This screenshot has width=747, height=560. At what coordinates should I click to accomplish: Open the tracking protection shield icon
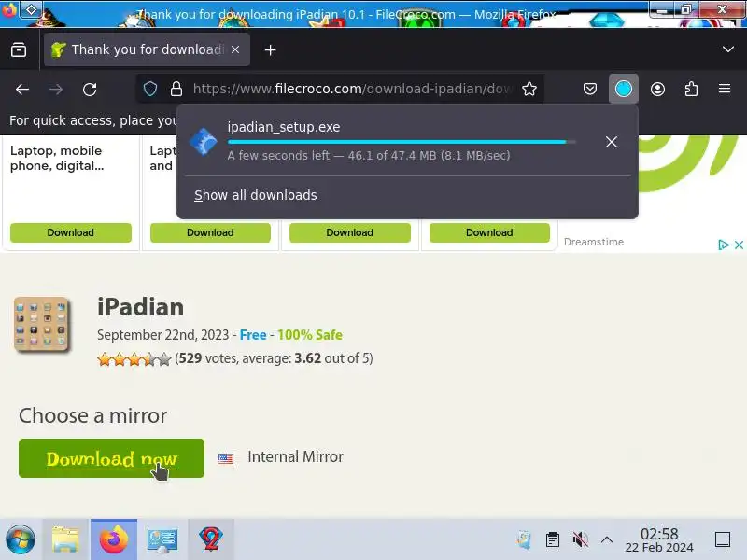point(150,89)
